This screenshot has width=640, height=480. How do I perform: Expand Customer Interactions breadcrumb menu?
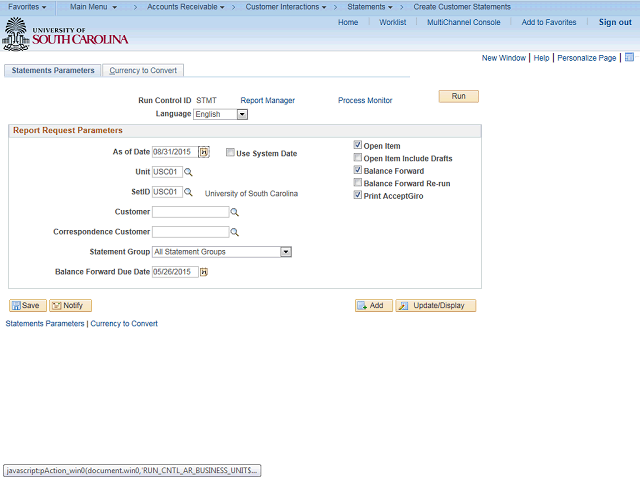tap(286, 7)
